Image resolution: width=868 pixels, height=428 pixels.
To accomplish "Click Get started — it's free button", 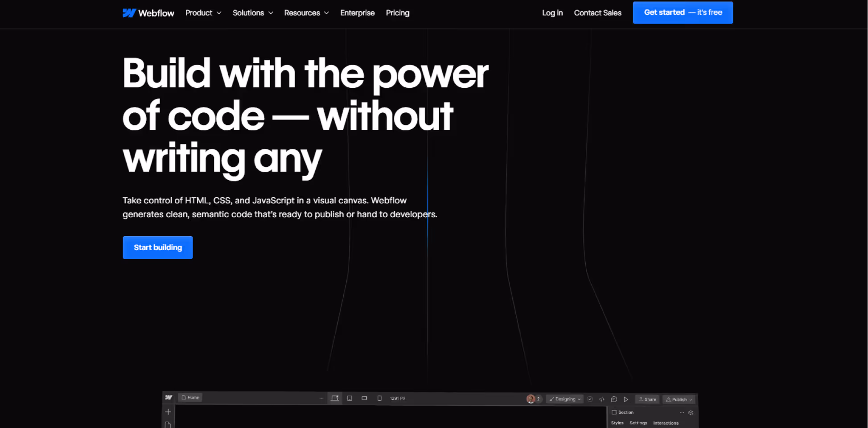I will tap(683, 12).
